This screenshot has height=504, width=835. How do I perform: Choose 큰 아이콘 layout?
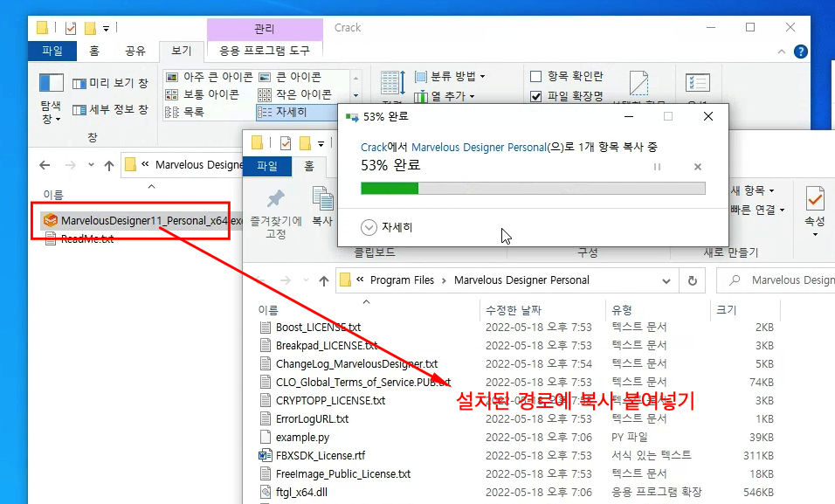290,77
